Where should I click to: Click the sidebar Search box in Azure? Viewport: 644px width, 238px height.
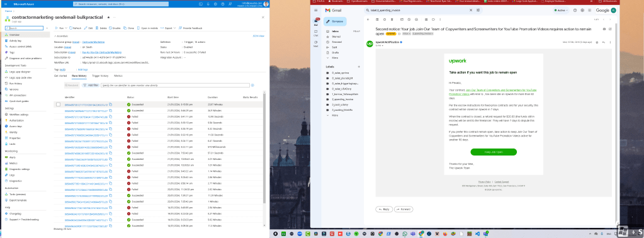[24, 28]
